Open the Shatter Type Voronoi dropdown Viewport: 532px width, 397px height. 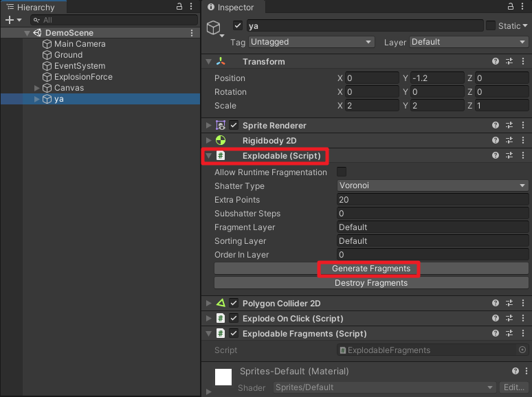coord(432,186)
